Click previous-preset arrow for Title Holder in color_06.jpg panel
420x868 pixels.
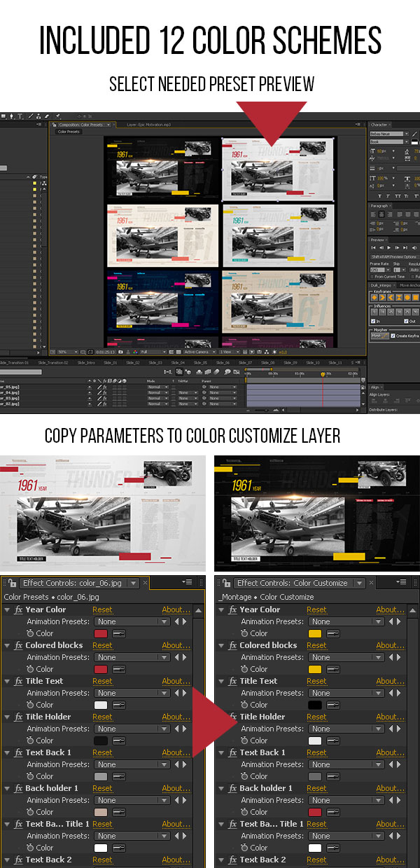(x=177, y=729)
